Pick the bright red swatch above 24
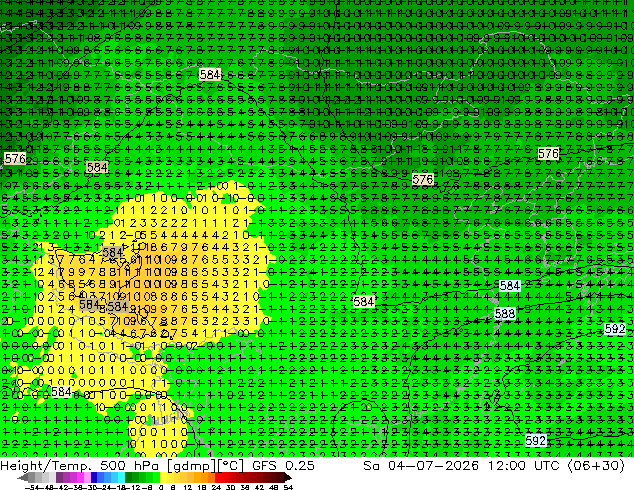634x490 pixels. coord(218,477)
